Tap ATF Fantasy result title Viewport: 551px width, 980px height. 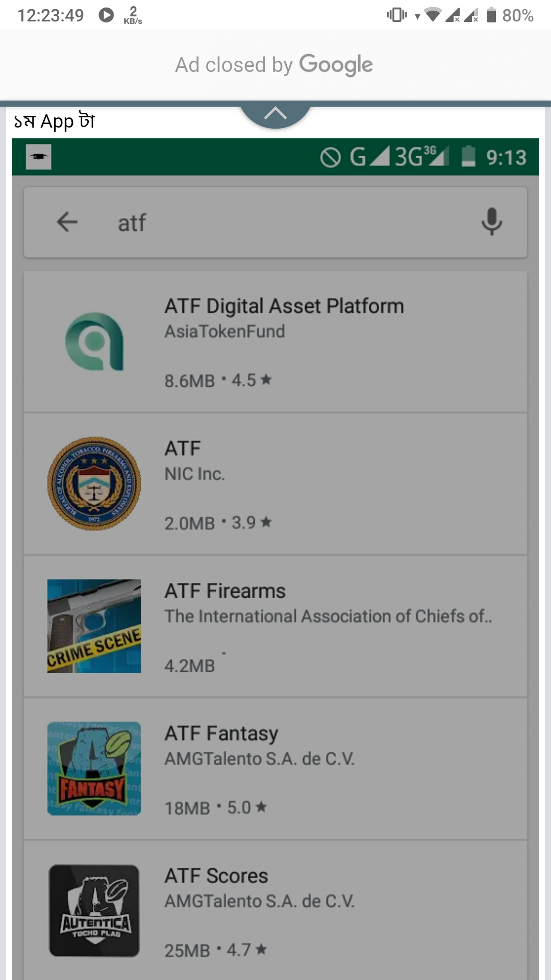(x=221, y=733)
